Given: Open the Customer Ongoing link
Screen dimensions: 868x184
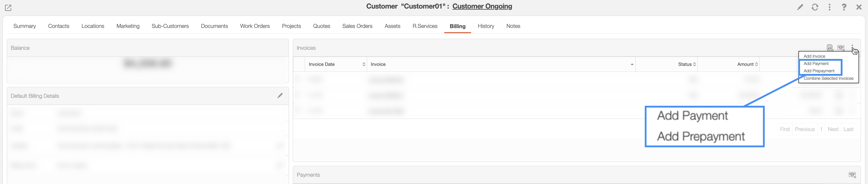Looking at the screenshot, I should click(x=482, y=6).
